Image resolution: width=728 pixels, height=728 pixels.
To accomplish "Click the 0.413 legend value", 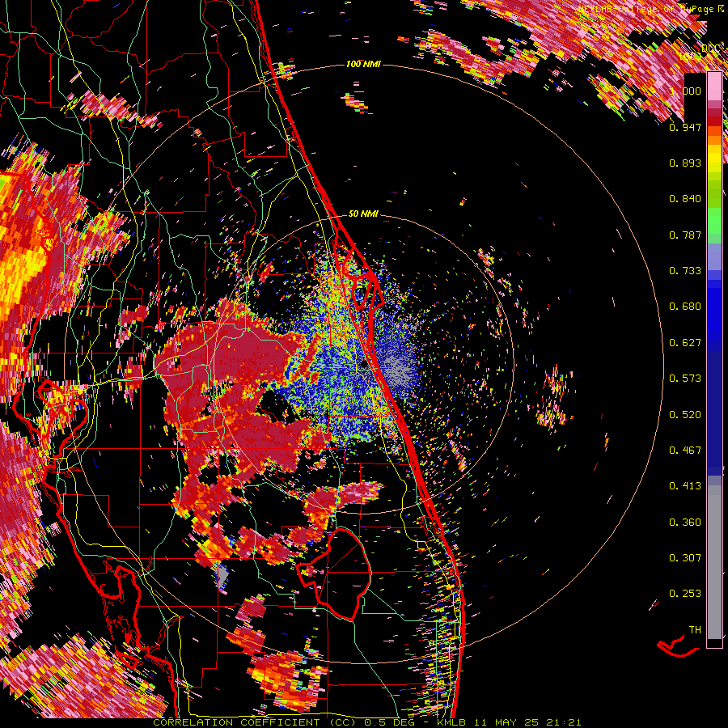I will (x=685, y=486).
